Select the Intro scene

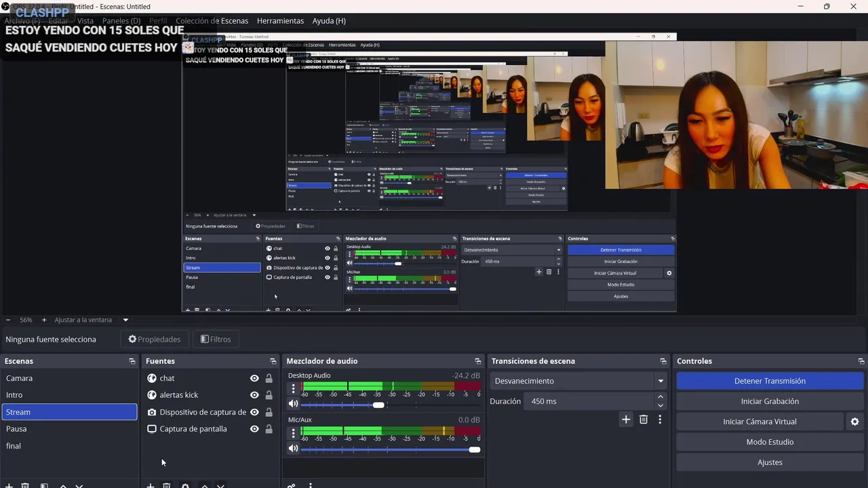click(69, 394)
